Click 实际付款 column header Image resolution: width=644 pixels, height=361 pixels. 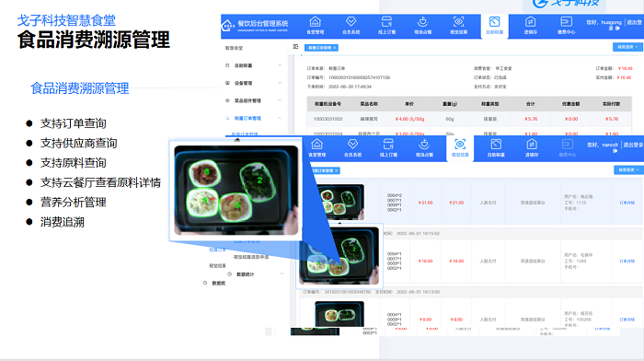612,104
